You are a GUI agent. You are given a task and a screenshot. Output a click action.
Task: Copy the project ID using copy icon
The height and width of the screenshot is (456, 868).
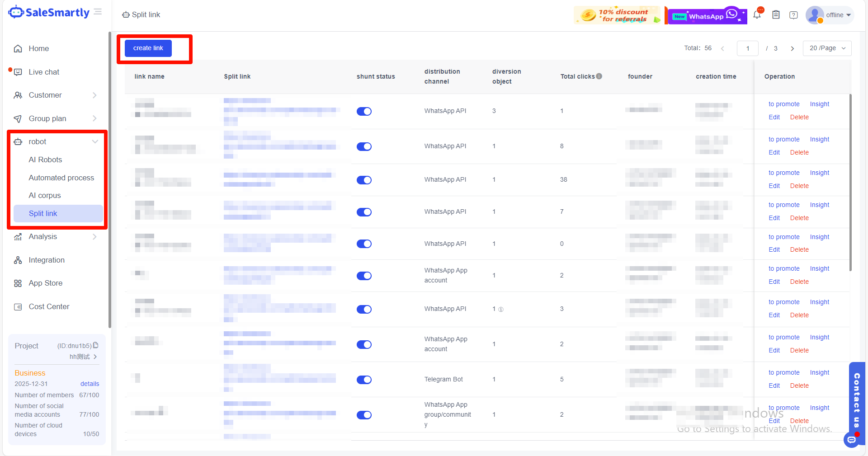(96, 345)
